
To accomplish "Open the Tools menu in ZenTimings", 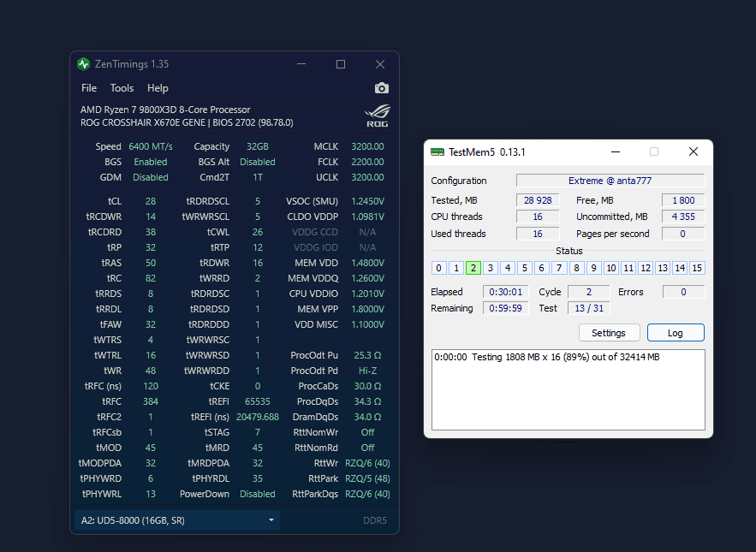I will click(122, 88).
